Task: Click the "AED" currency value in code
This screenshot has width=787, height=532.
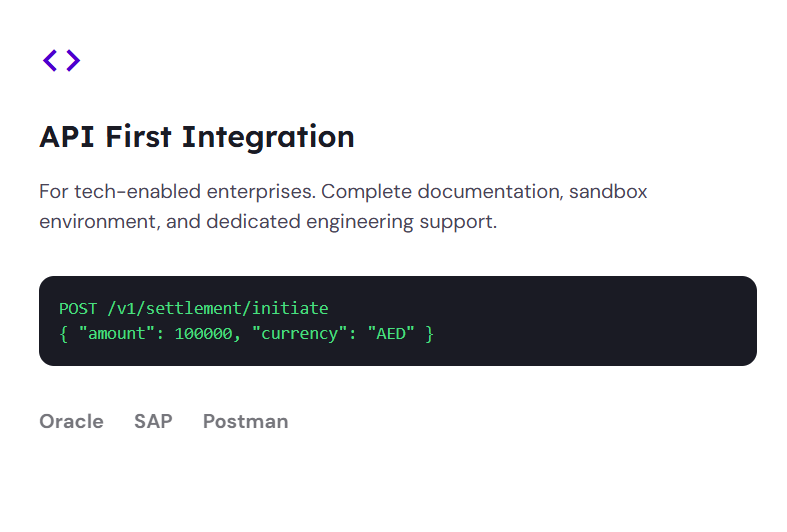Action: (x=391, y=334)
